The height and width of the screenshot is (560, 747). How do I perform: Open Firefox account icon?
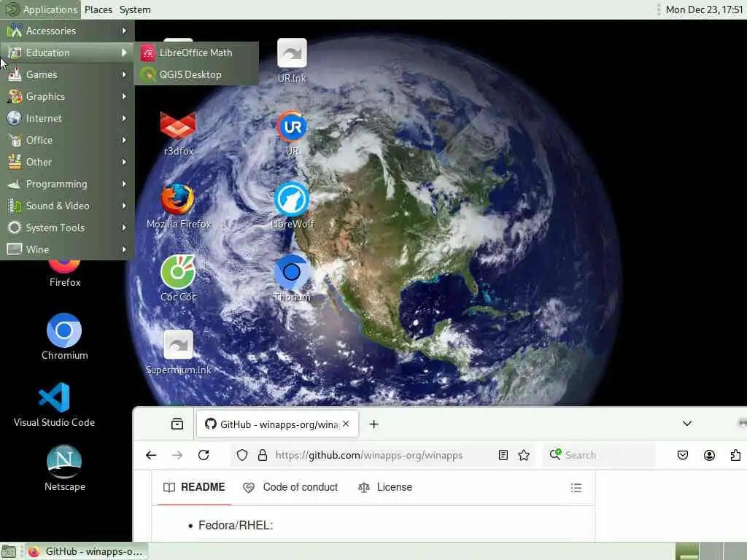[709, 455]
